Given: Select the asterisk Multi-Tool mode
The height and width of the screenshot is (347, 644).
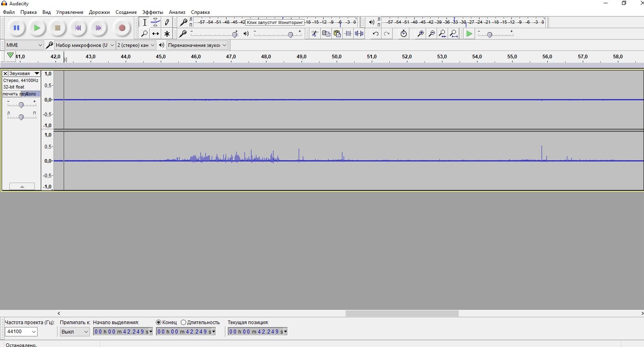Looking at the screenshot, I should click(167, 33).
